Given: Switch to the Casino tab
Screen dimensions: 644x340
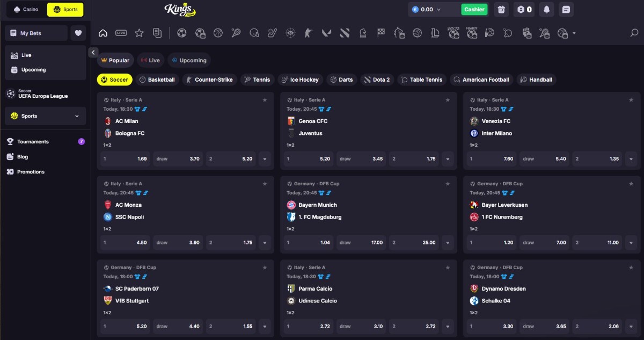Looking at the screenshot, I should tap(26, 9).
